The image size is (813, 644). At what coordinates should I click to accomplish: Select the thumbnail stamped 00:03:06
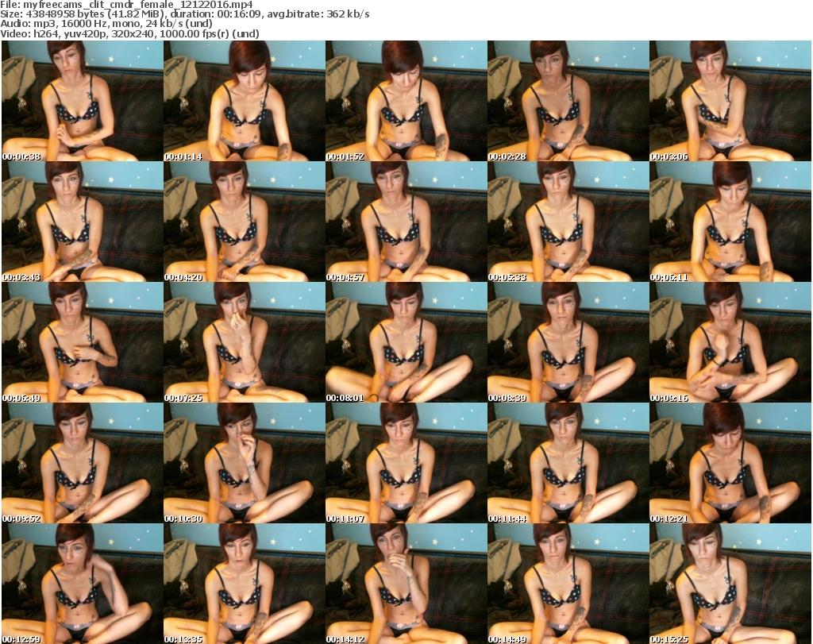tap(730, 101)
